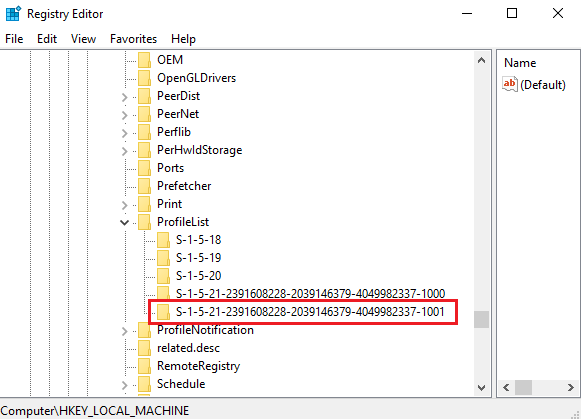Click the Name column header

(x=520, y=63)
